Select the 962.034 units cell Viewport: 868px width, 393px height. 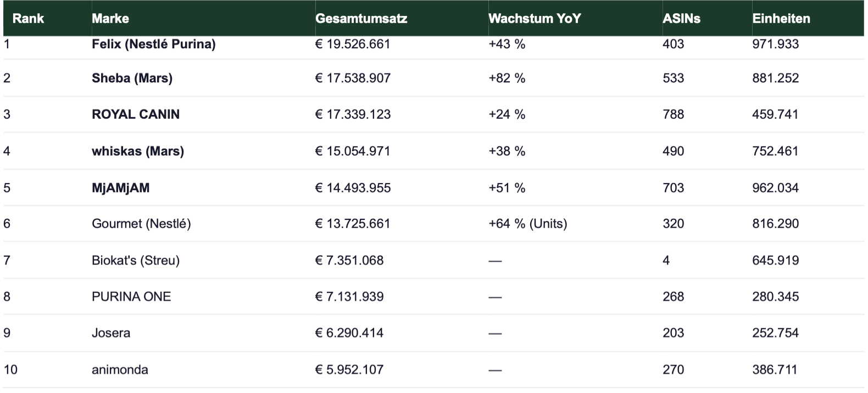(x=775, y=188)
